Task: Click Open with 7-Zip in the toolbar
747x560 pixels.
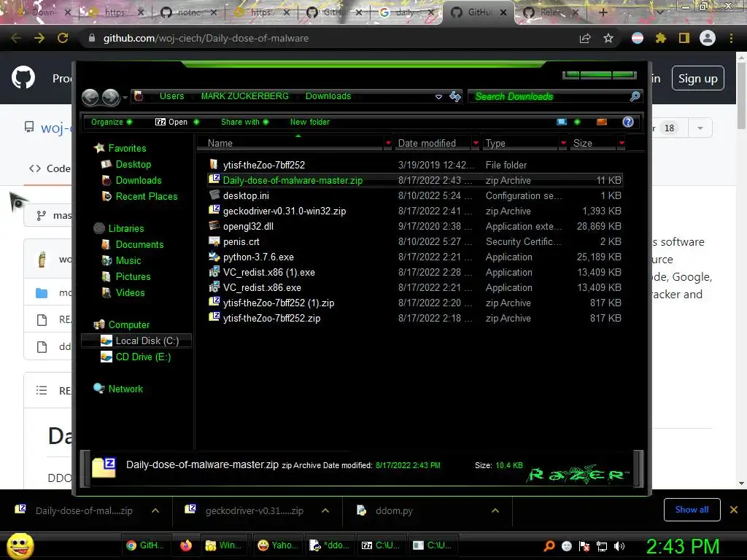Action: [x=177, y=122]
